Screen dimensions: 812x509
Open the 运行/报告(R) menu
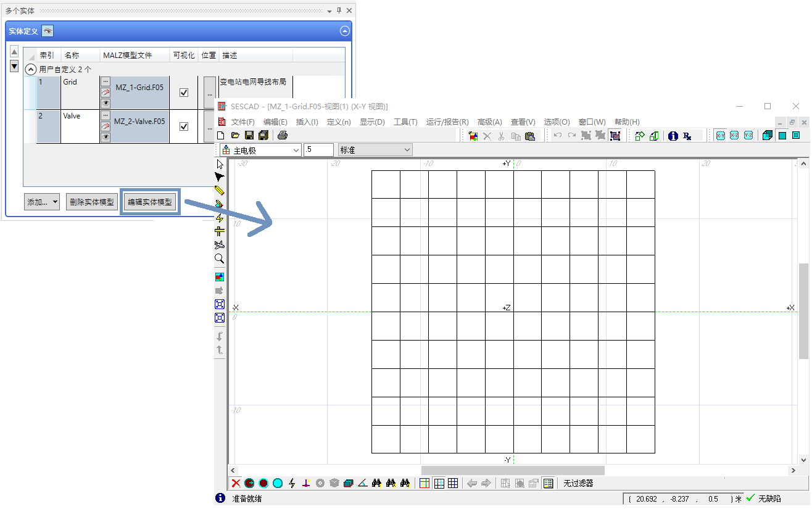447,122
